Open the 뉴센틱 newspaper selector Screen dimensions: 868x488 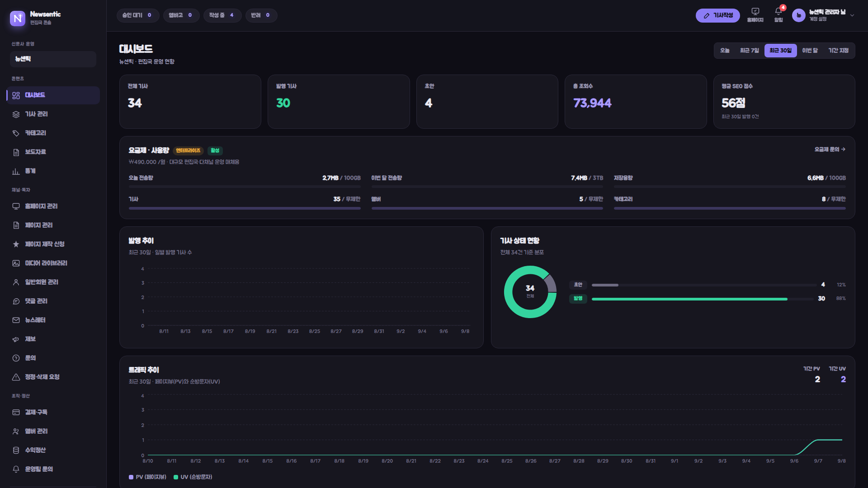(53, 59)
